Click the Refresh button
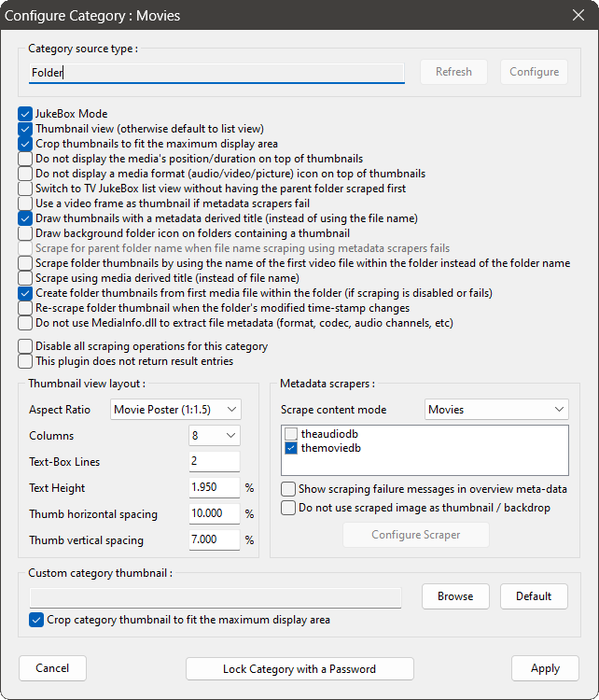The image size is (599, 700). [454, 72]
